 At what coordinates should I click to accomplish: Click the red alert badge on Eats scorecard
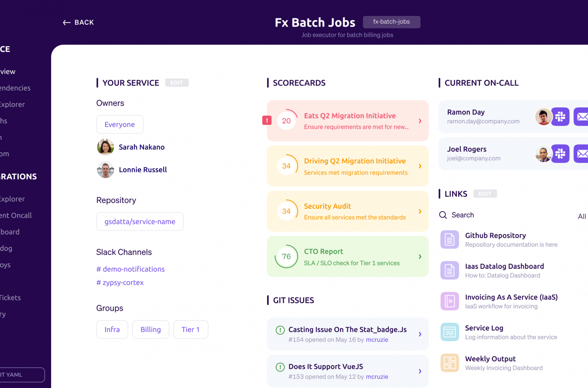coord(267,120)
